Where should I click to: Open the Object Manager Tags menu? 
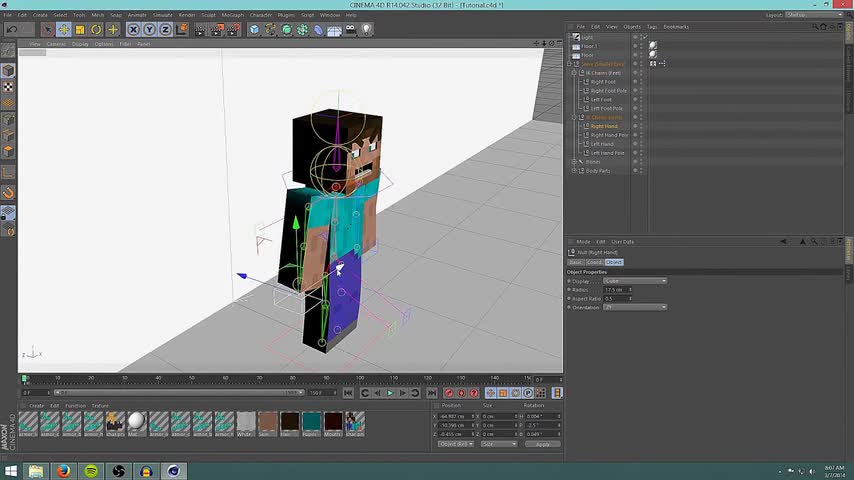[x=651, y=27]
